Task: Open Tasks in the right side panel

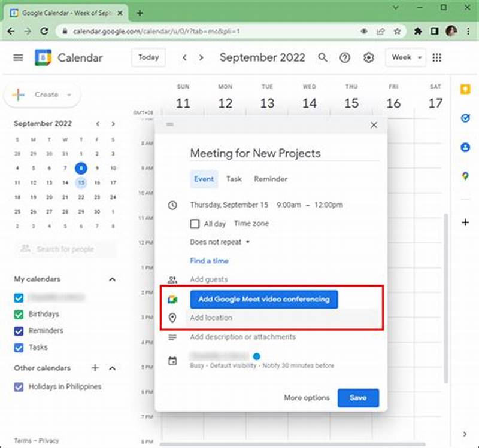Action: coord(465,118)
